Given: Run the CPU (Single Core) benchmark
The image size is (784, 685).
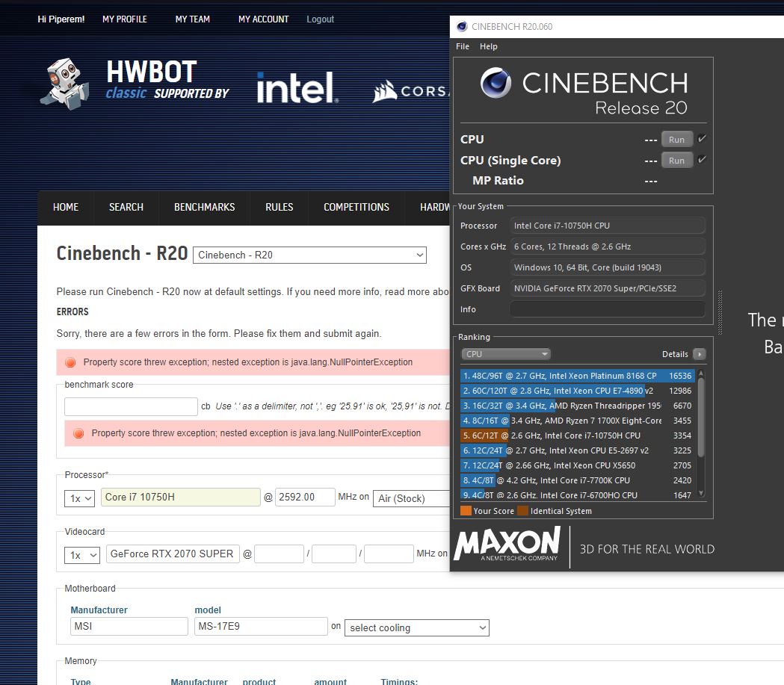Looking at the screenshot, I should pos(677,161).
